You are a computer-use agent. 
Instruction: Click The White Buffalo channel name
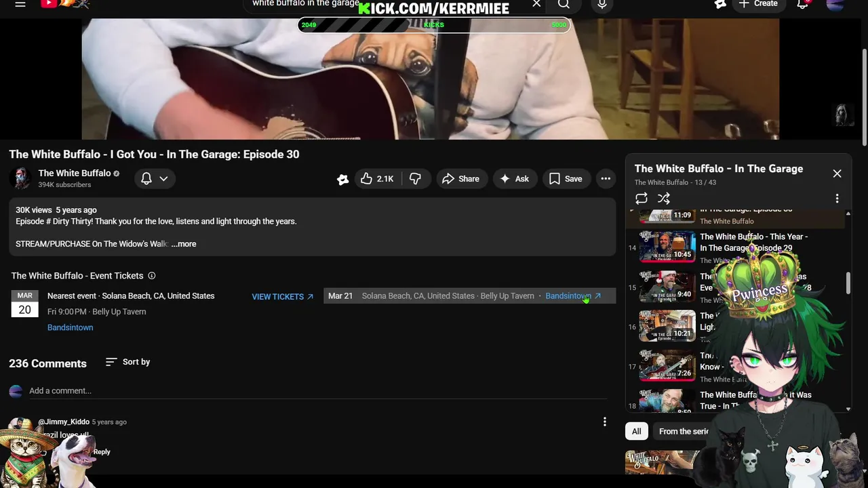click(x=75, y=174)
